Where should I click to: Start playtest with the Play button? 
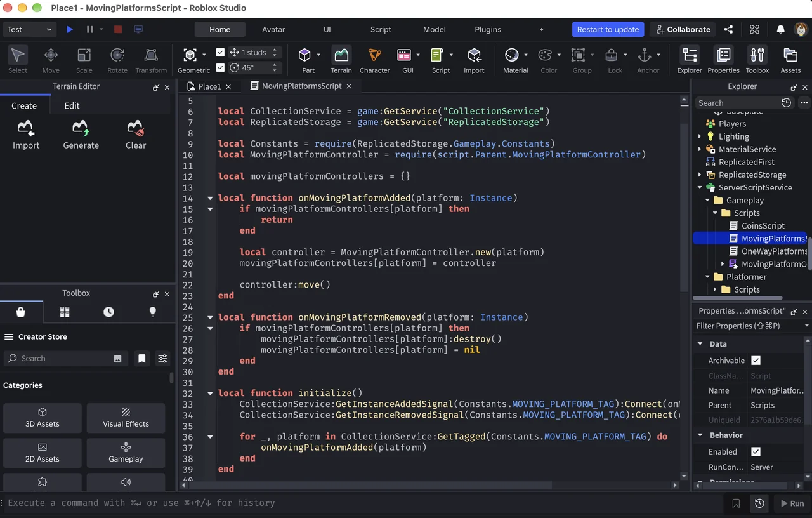tap(70, 29)
